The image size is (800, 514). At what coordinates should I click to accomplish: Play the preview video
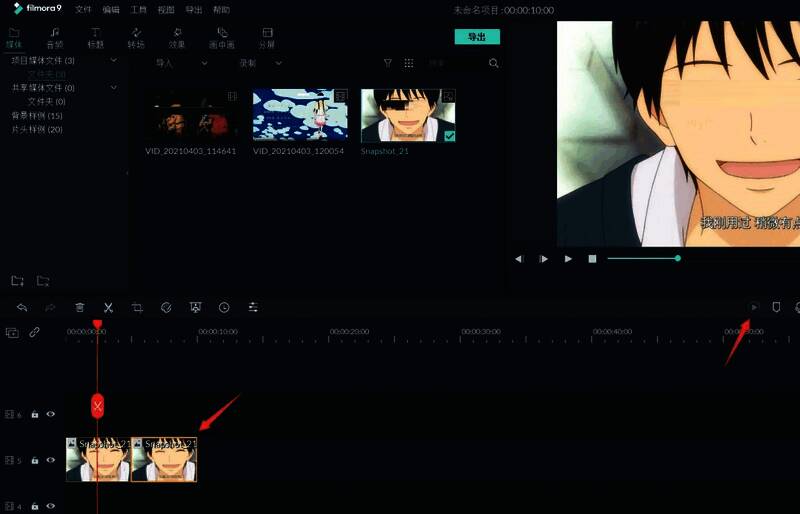(x=568, y=259)
